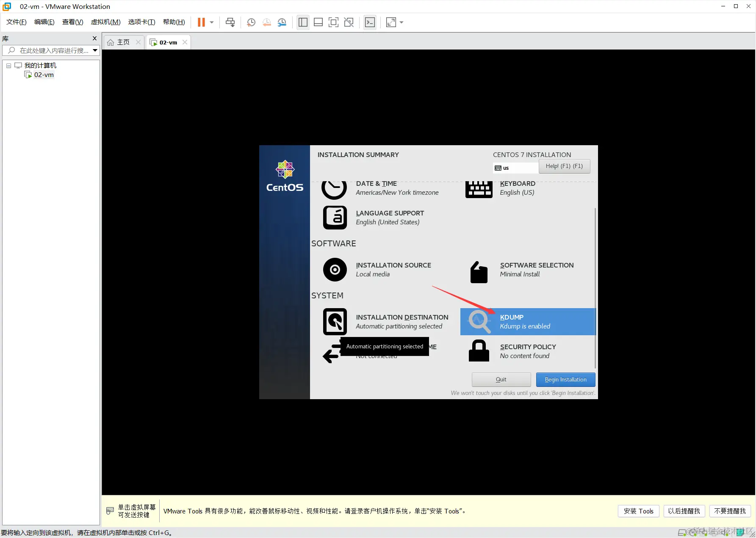The image size is (756, 538).
Task: Click the Help! (F1) button
Action: [x=564, y=166]
